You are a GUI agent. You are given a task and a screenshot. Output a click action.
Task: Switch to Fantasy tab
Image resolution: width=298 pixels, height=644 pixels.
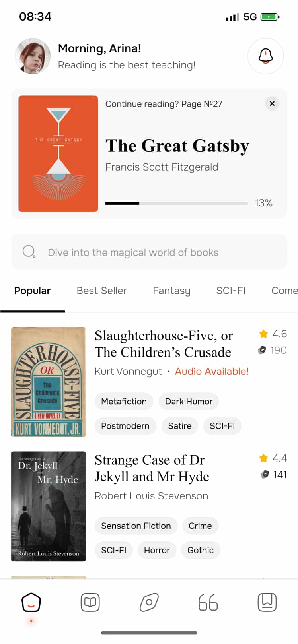(x=171, y=291)
